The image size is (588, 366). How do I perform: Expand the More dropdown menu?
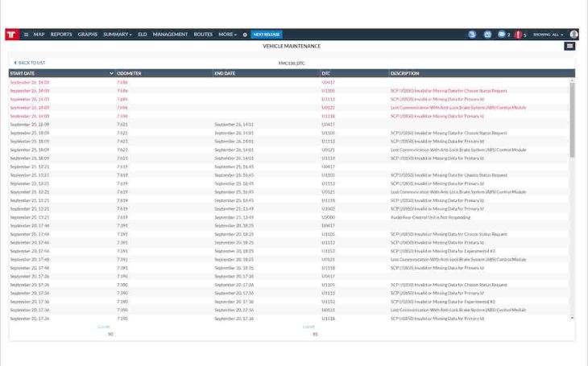point(227,35)
